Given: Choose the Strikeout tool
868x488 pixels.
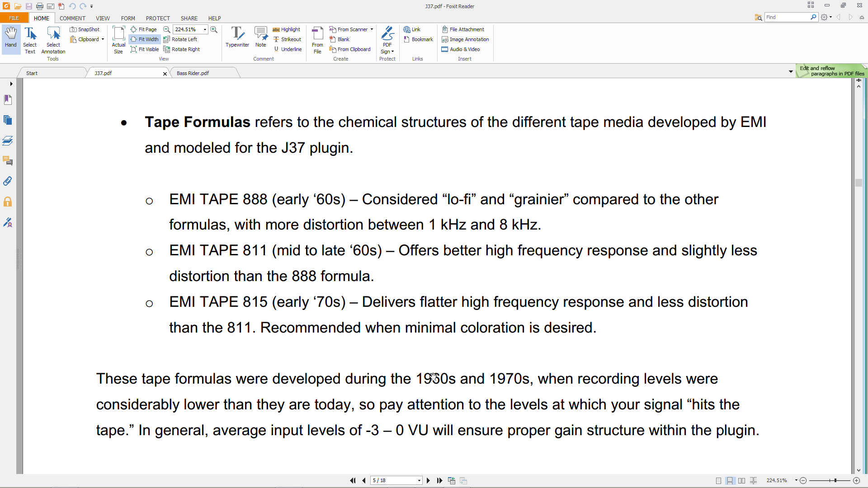Looking at the screenshot, I should pos(287,39).
